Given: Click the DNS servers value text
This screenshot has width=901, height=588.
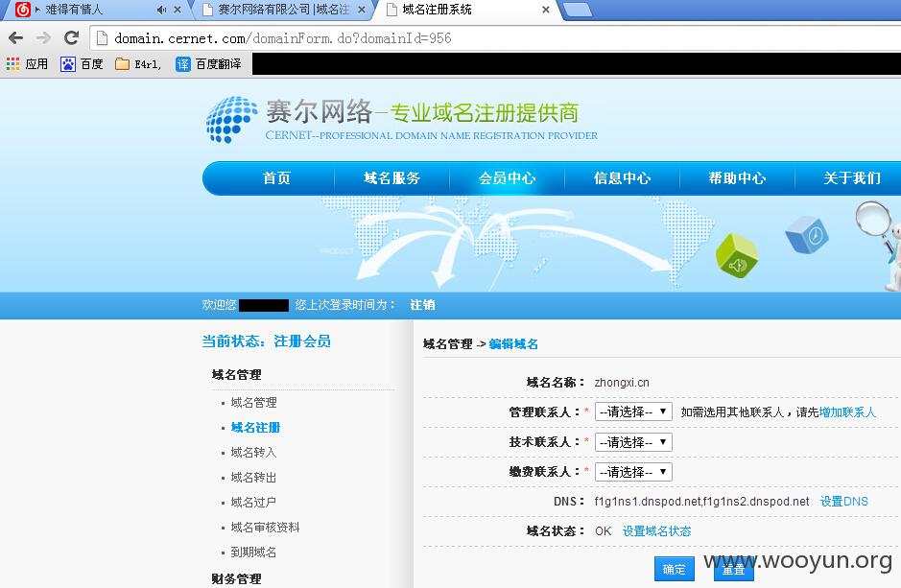Looking at the screenshot, I should coord(701,502).
